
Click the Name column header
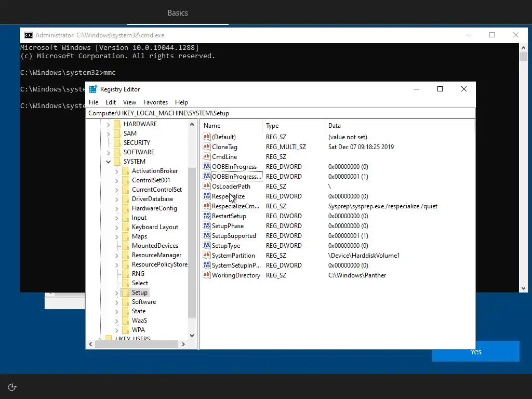231,126
